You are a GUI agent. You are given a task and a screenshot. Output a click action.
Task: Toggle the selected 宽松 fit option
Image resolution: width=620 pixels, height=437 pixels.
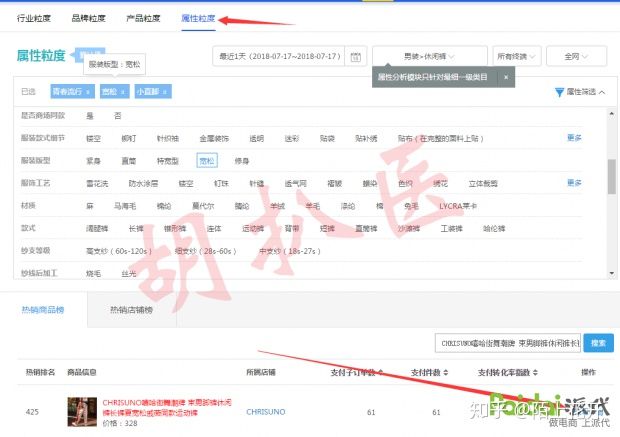click(206, 160)
